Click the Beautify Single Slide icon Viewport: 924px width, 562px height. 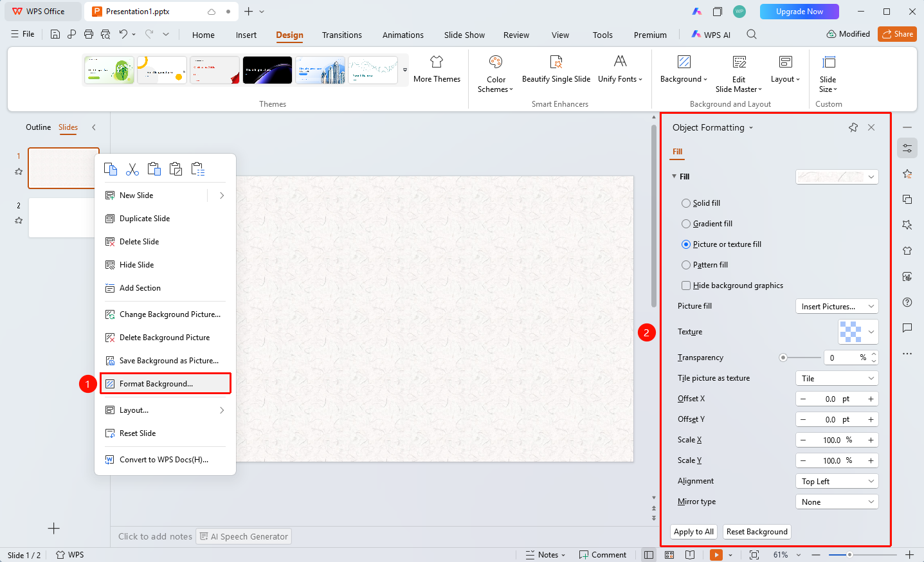coord(556,62)
